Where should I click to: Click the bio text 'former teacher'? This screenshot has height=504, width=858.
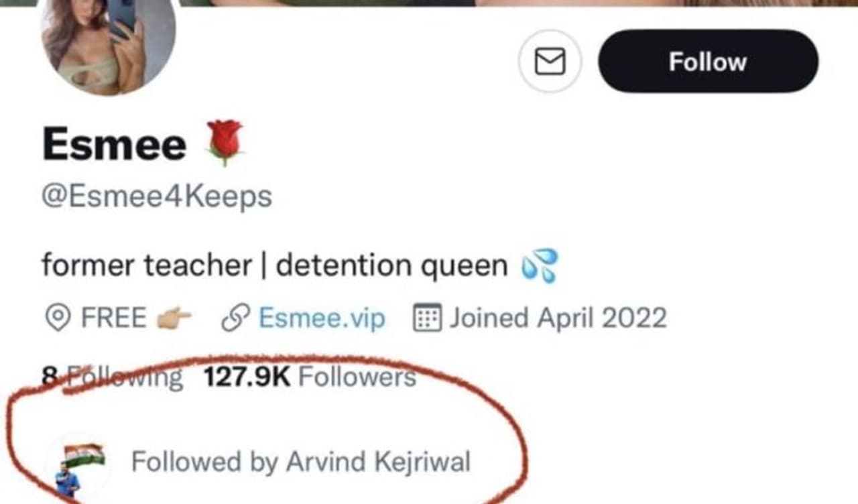tap(146, 266)
